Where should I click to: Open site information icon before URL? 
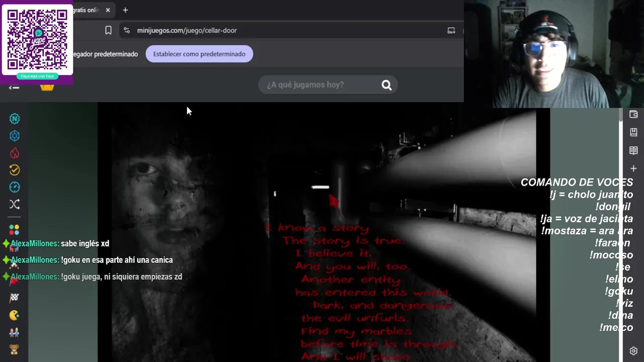(x=127, y=30)
